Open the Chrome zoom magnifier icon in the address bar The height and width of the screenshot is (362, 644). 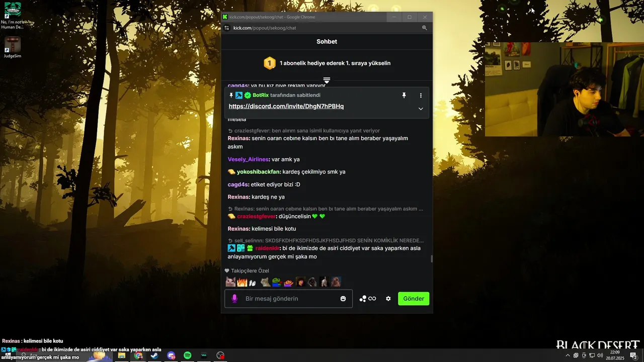[x=425, y=28]
